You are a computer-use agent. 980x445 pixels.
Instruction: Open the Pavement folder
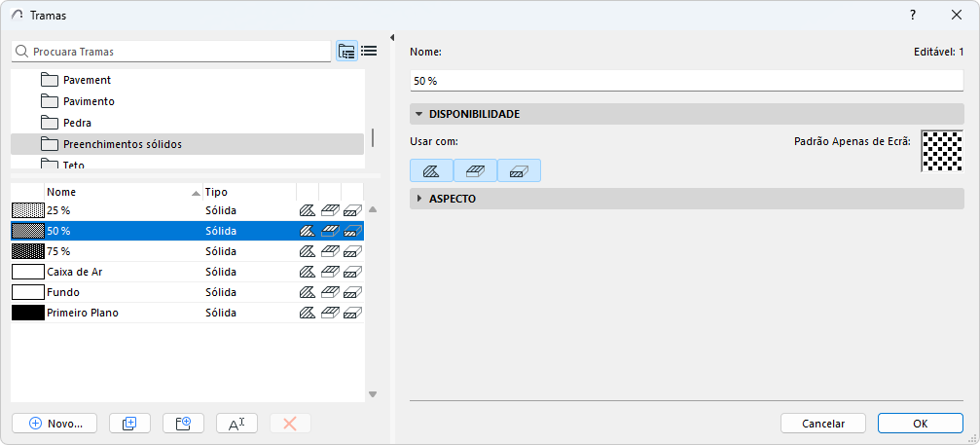tap(188, 80)
